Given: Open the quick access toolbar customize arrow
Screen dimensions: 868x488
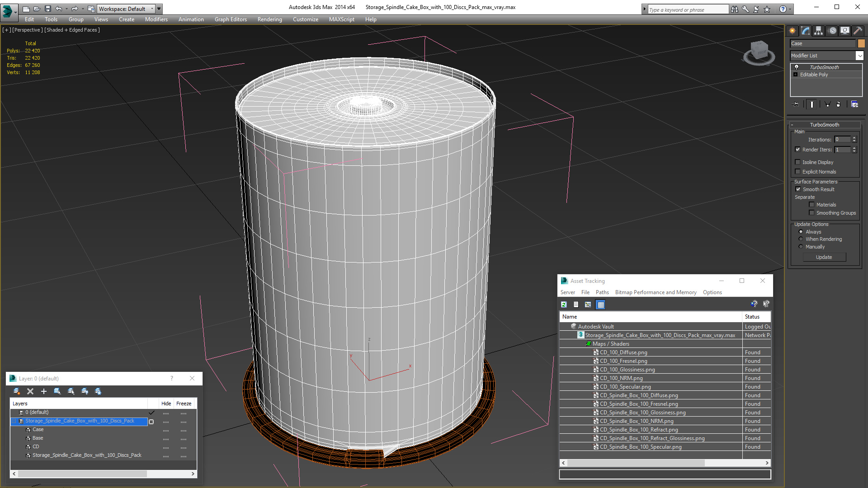Looking at the screenshot, I should point(159,9).
